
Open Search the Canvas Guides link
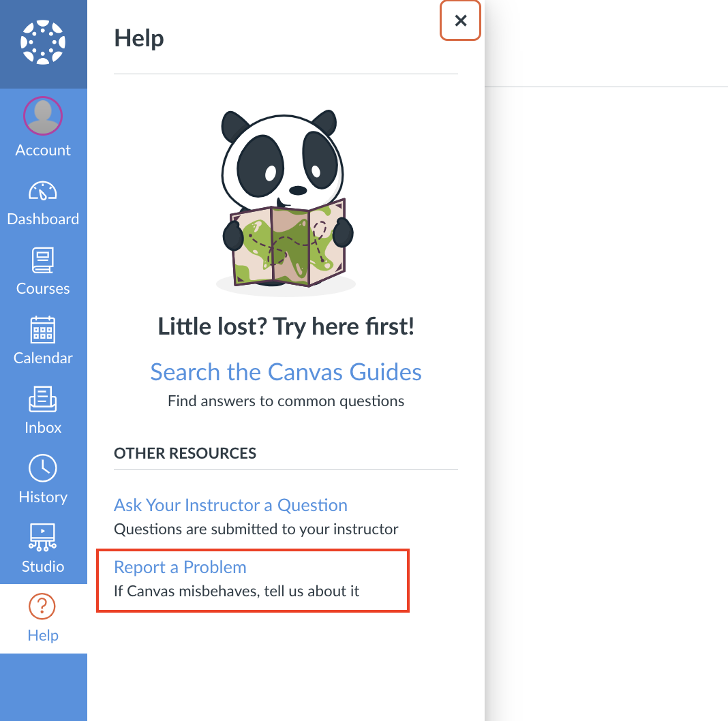(x=286, y=372)
